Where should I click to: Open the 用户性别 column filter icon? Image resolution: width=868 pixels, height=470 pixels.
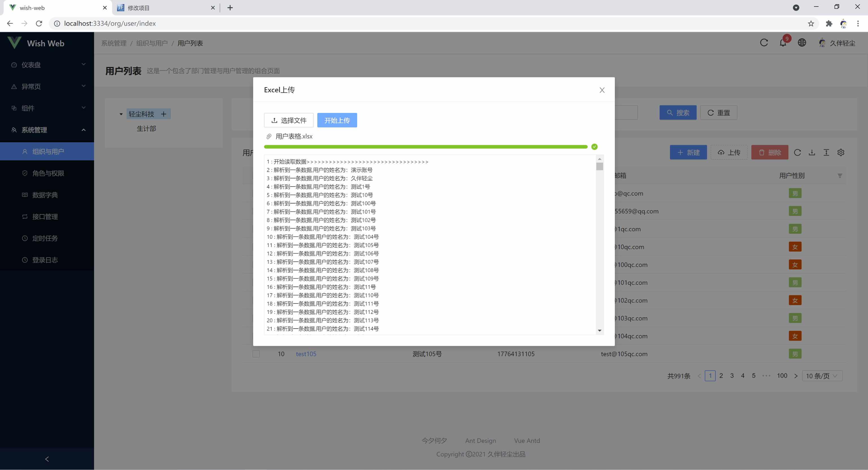tap(840, 176)
